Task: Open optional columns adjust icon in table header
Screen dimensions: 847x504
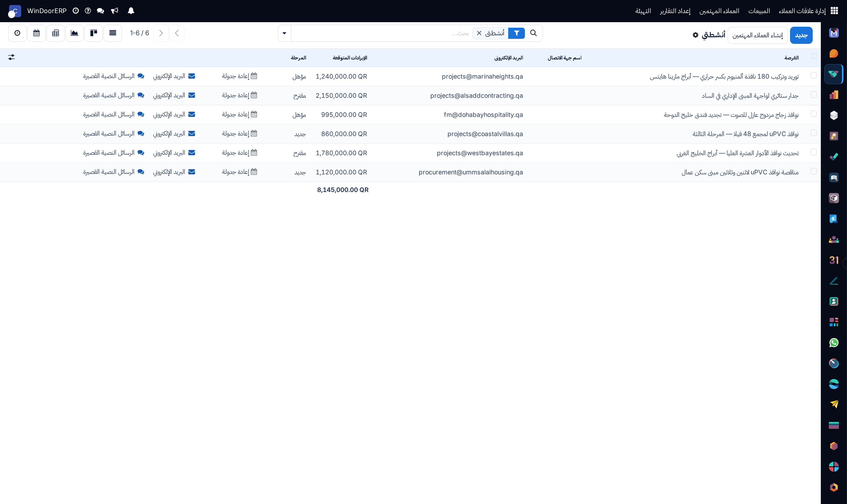Action: pos(12,57)
